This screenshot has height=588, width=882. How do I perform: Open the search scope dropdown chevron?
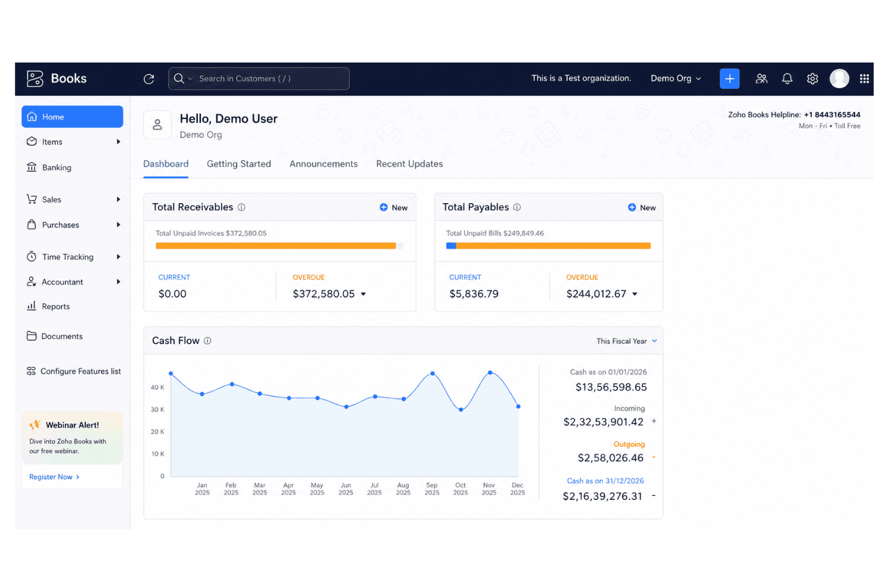191,79
